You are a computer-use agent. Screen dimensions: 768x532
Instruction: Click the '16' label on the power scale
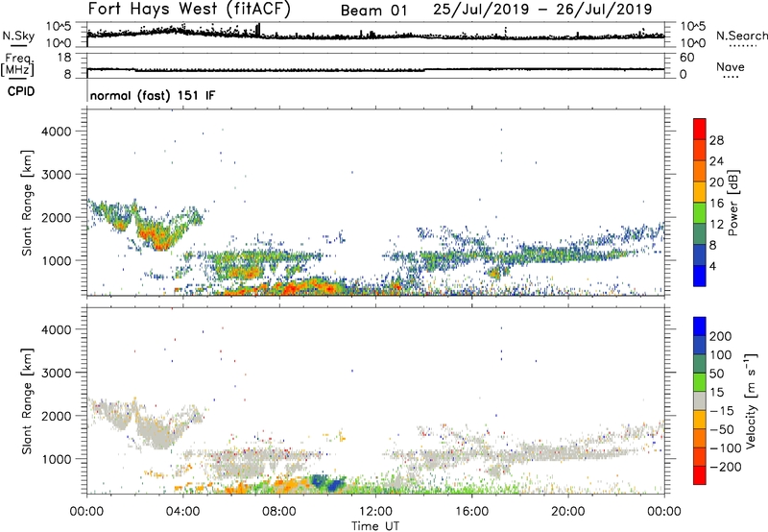716,204
